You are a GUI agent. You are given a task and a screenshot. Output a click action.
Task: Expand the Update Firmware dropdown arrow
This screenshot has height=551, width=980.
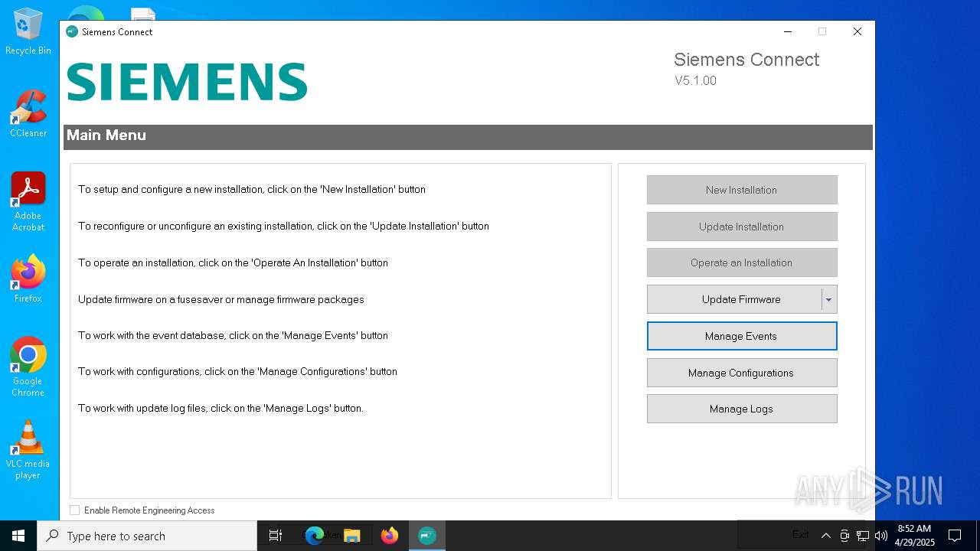tap(828, 299)
